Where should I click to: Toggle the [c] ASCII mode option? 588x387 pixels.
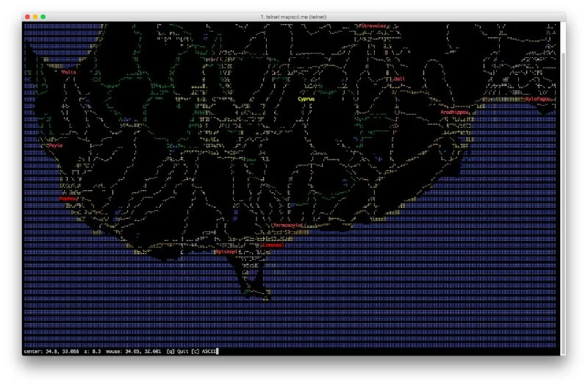205,351
